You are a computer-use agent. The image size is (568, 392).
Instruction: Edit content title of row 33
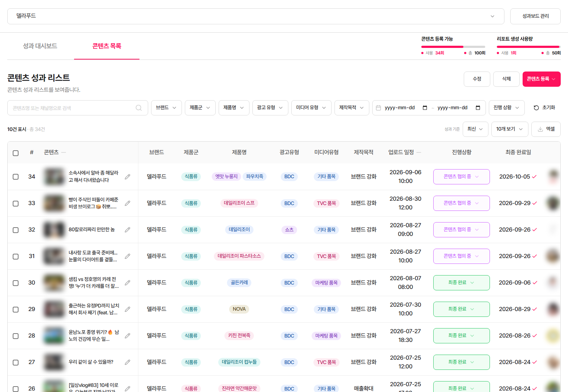pos(127,203)
